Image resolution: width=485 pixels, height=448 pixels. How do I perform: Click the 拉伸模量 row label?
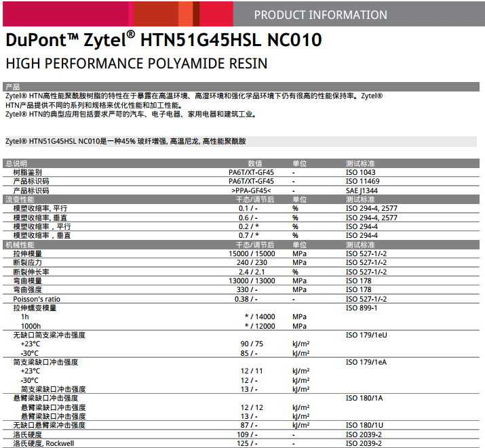[27, 253]
